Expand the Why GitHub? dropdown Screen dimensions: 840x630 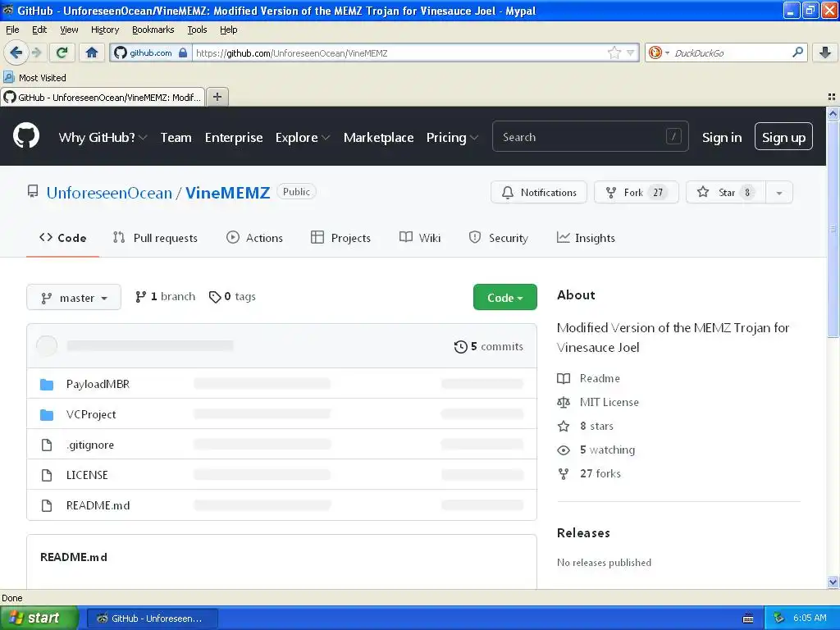(x=103, y=138)
